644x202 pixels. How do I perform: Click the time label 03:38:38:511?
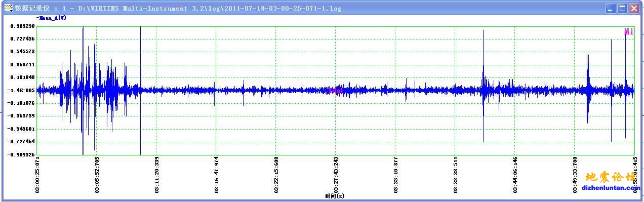tap(456, 175)
